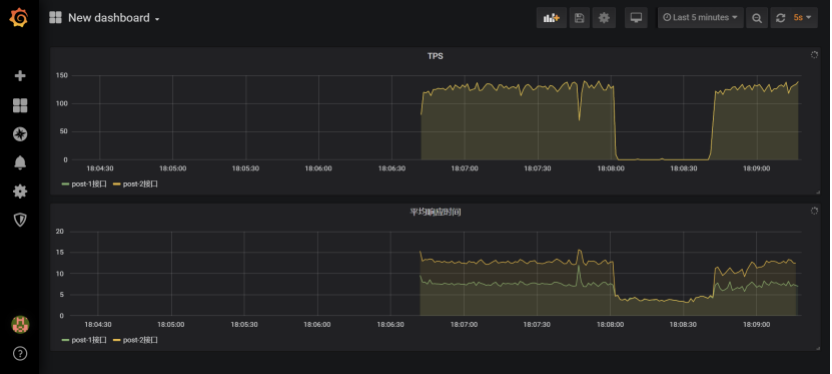Click the TPS panel loading spinner
832x374 pixels.
814,55
